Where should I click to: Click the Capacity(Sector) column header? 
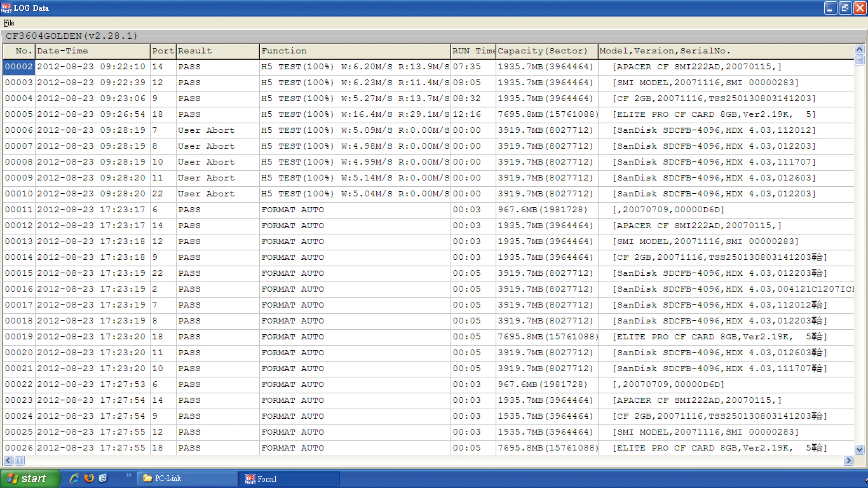click(x=546, y=51)
